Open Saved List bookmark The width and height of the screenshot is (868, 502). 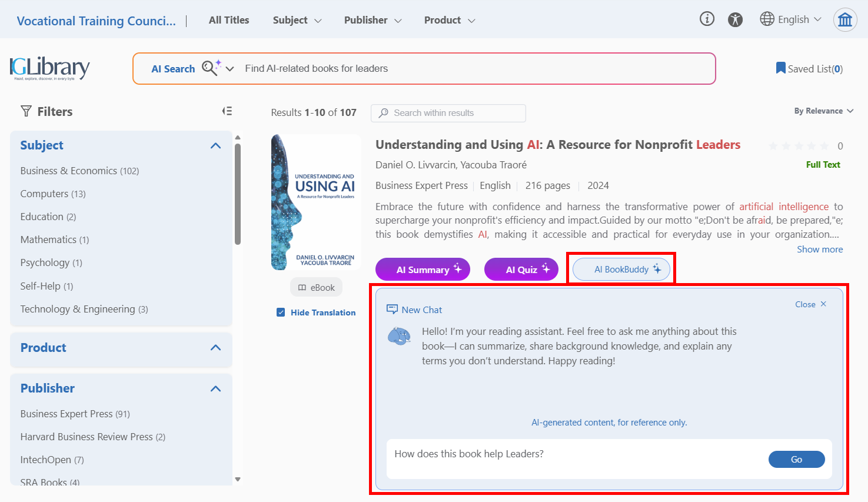click(x=809, y=69)
